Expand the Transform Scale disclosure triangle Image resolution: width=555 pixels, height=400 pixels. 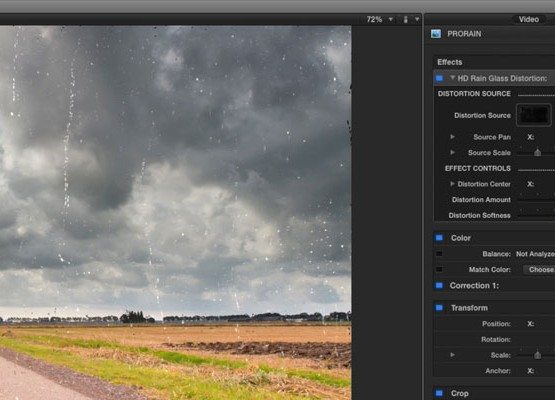(x=452, y=355)
